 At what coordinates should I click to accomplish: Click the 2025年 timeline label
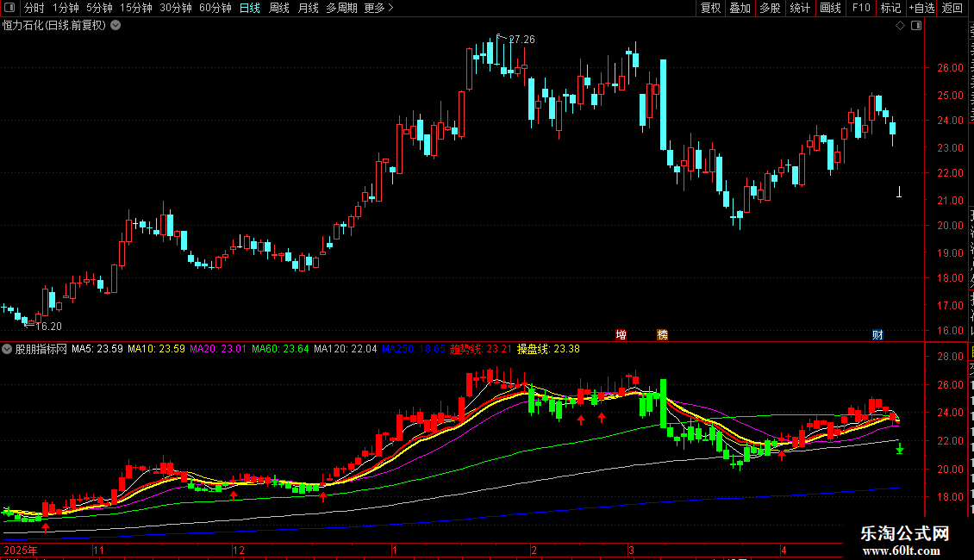pos(21,550)
